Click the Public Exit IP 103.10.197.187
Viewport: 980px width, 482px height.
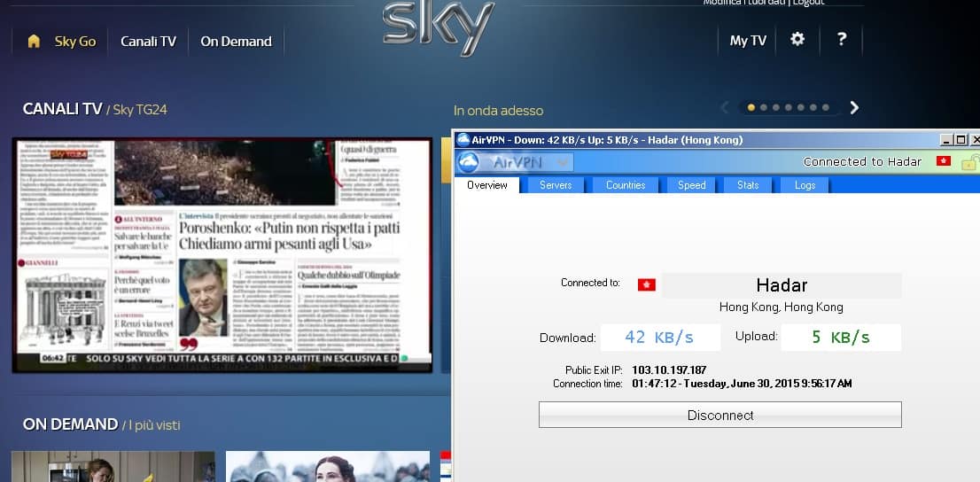tap(669, 370)
